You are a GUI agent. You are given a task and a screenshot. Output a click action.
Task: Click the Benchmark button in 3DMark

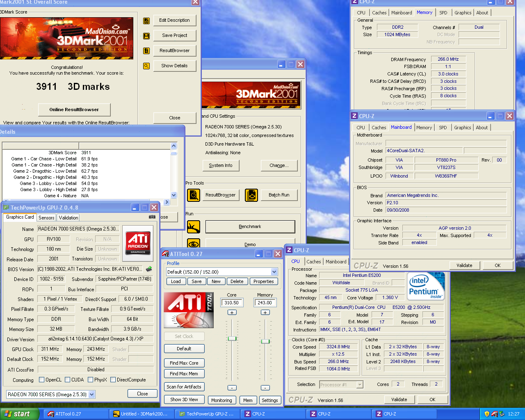(x=250, y=227)
